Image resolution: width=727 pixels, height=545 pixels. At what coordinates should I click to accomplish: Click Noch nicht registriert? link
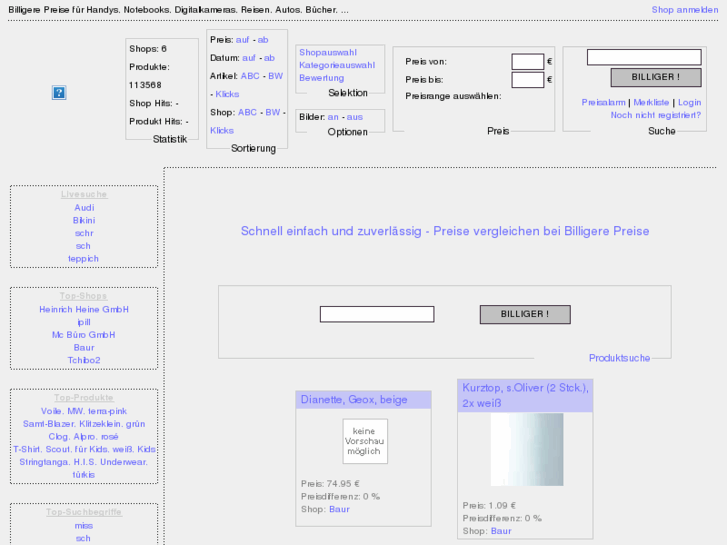(x=656, y=115)
